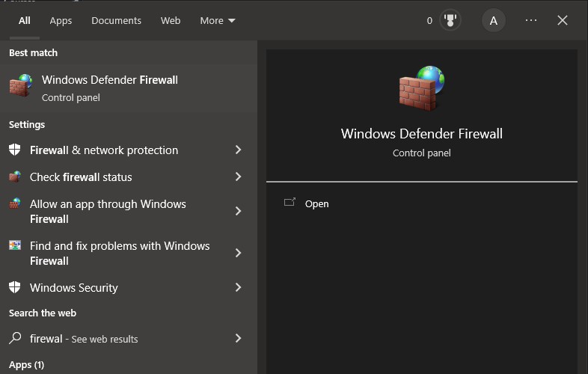588x374 pixels.
Task: Click the troubleshooter icon beside Find and fix problems
Action: [x=15, y=245]
